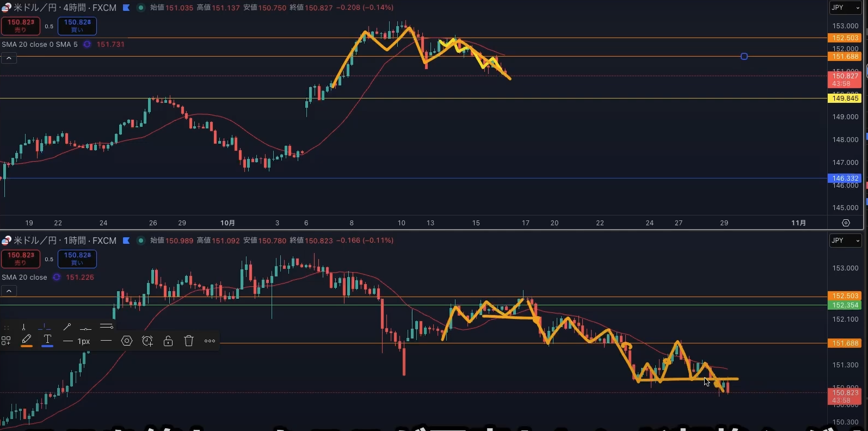Collapse the indicator legend on the 4-hour chart
This screenshot has height=431, width=868.
coord(9,58)
